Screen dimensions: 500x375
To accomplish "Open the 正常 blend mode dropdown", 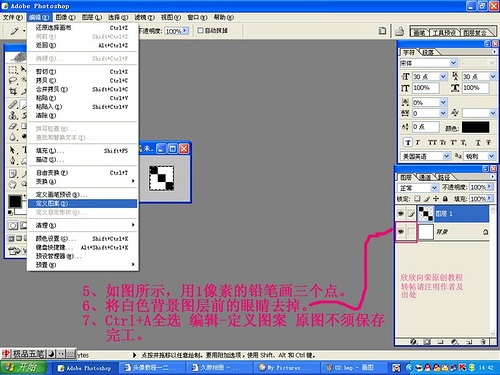I will [434, 188].
